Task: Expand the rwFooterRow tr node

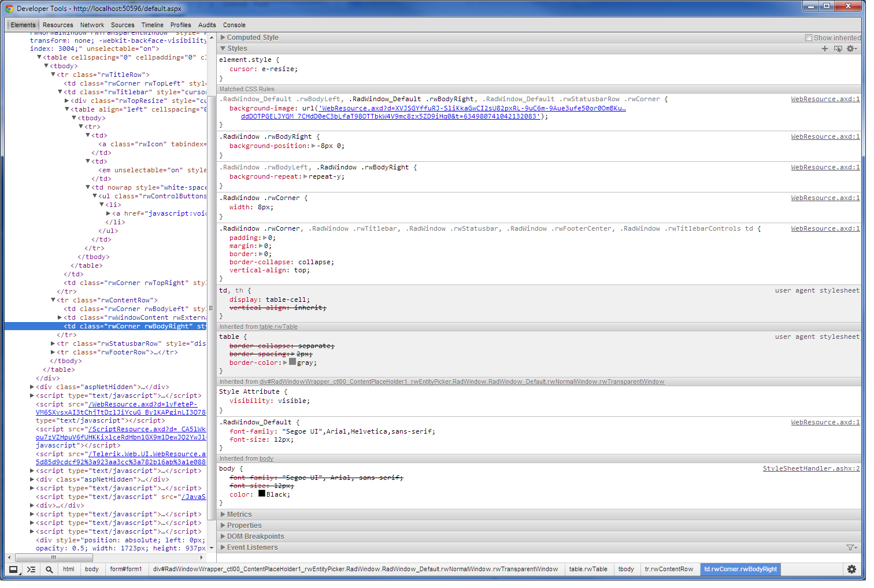Action: coord(53,352)
